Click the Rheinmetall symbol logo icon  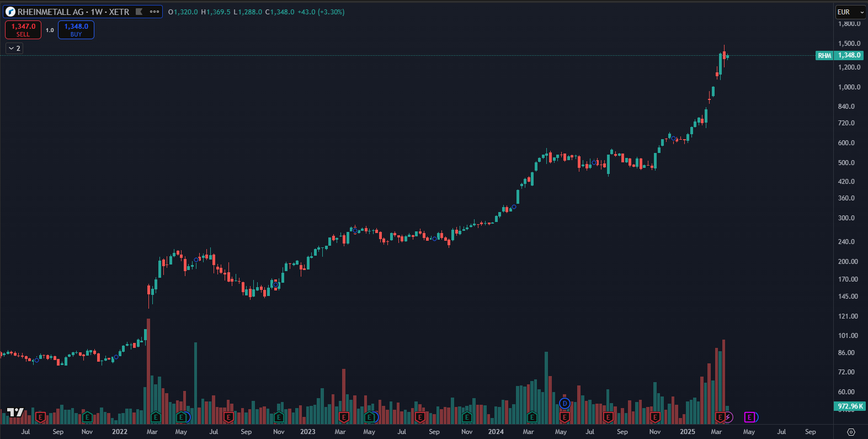coord(10,12)
